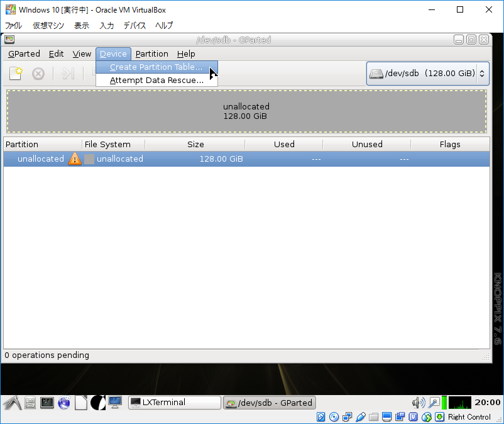Click the network tray icon

point(434,403)
